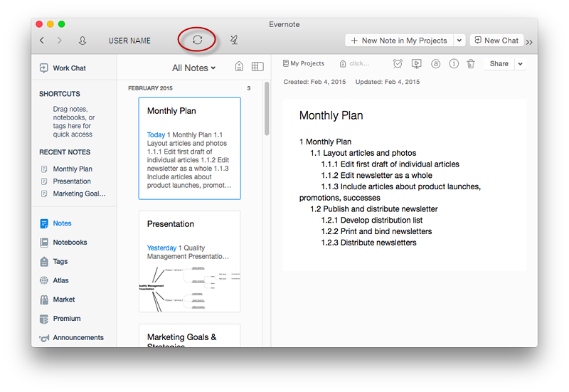This screenshot has width=569, height=392.
Task: Select the Monthly Plan note card
Action: click(x=189, y=148)
